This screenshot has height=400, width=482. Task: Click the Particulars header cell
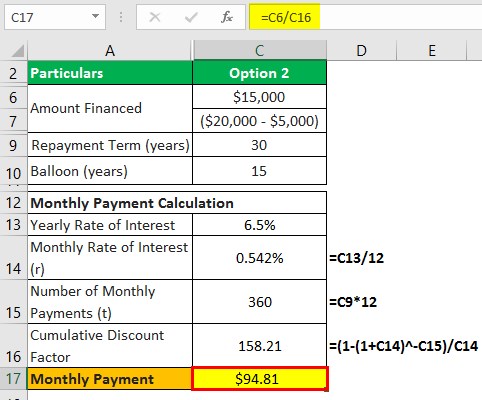[x=110, y=73]
